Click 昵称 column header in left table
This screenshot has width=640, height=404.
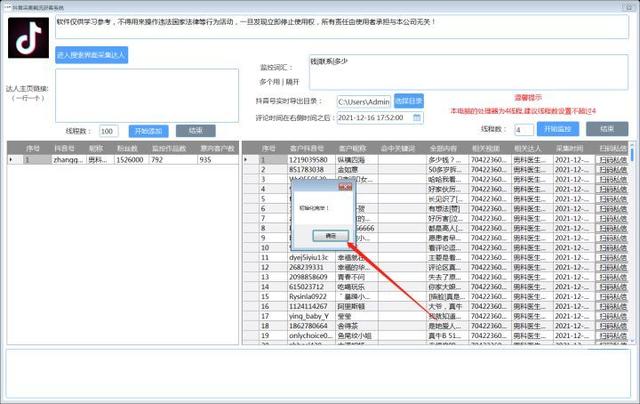96,148
